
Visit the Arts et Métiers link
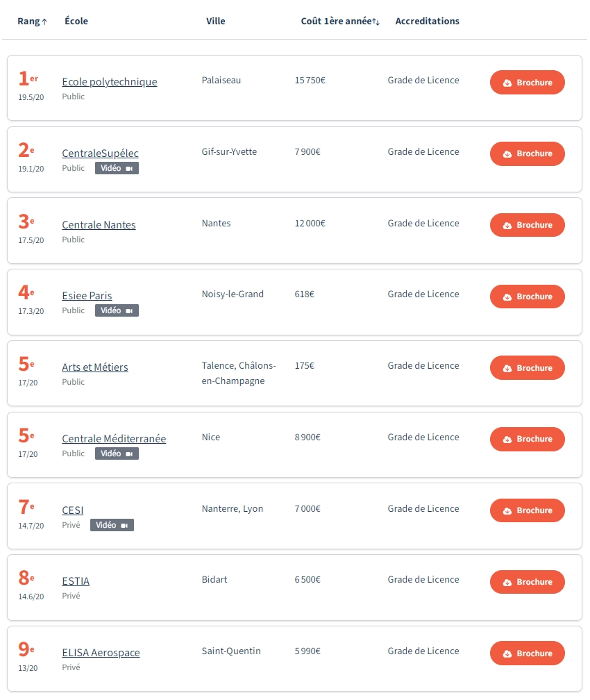95,367
